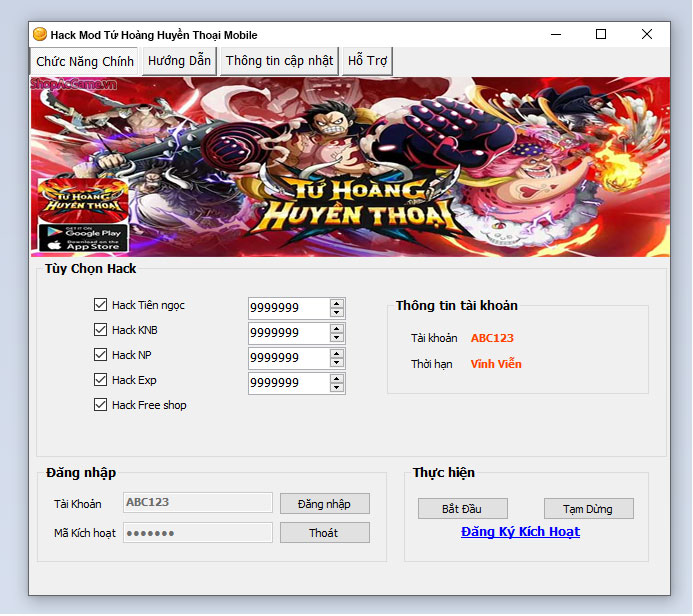
Task: Increase Hack KNB value with up arrow
Action: 337,329
